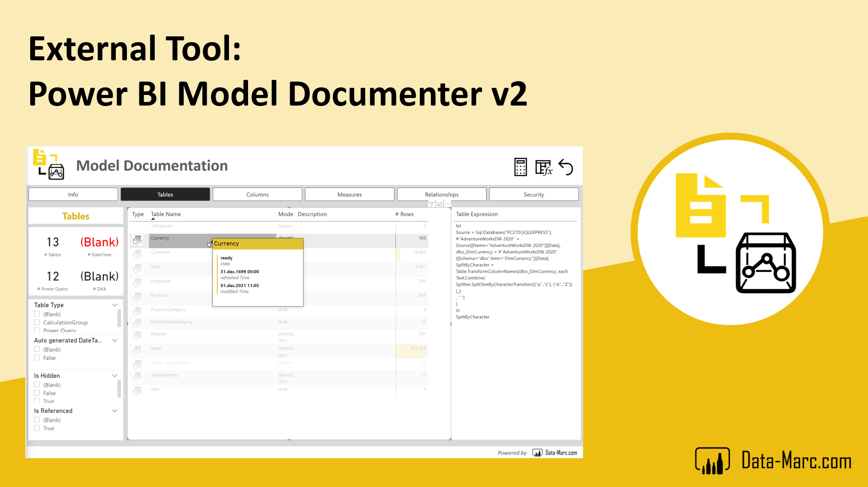Click the back arrow reset icon
Viewport: 868px width, 487px height.
pyautogui.click(x=566, y=167)
